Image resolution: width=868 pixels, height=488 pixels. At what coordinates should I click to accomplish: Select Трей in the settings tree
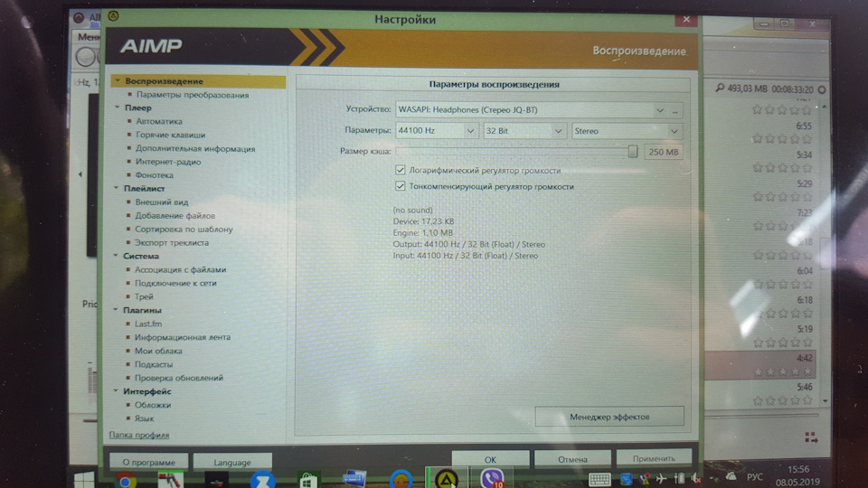[x=144, y=296]
